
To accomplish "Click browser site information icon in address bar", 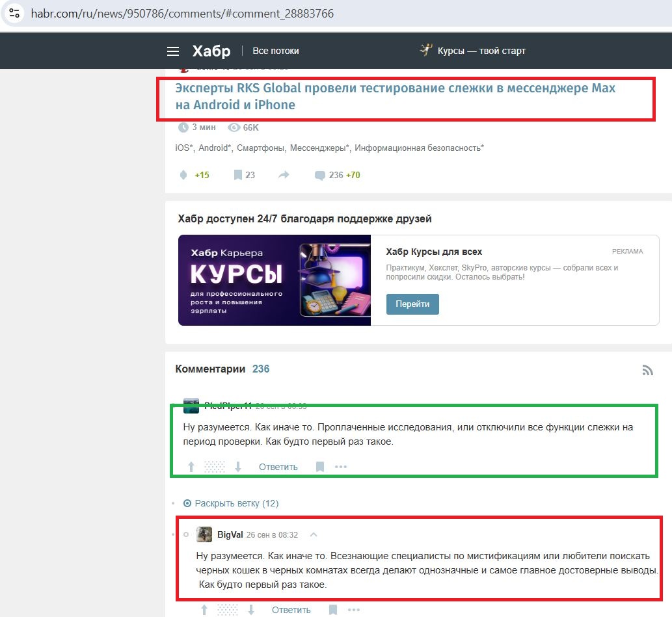I will click(14, 13).
